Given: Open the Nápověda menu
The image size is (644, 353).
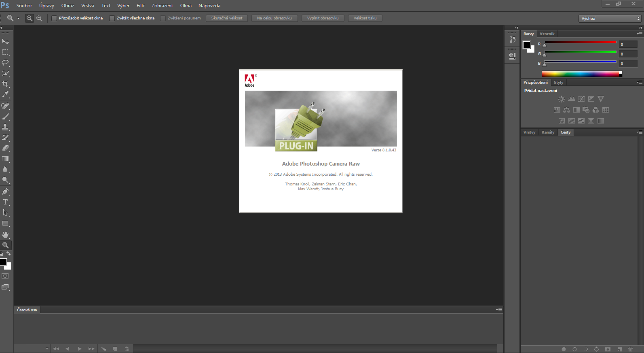Looking at the screenshot, I should pos(209,6).
